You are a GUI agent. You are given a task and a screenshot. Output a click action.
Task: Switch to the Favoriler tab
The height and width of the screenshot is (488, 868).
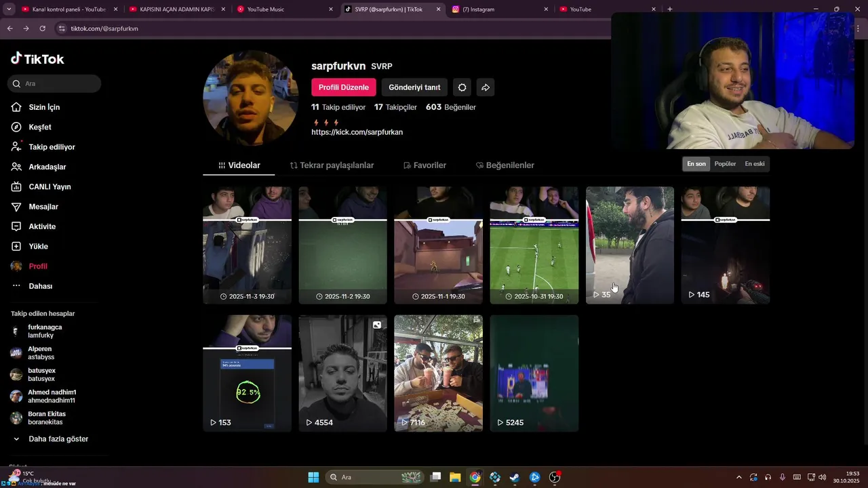coord(425,165)
